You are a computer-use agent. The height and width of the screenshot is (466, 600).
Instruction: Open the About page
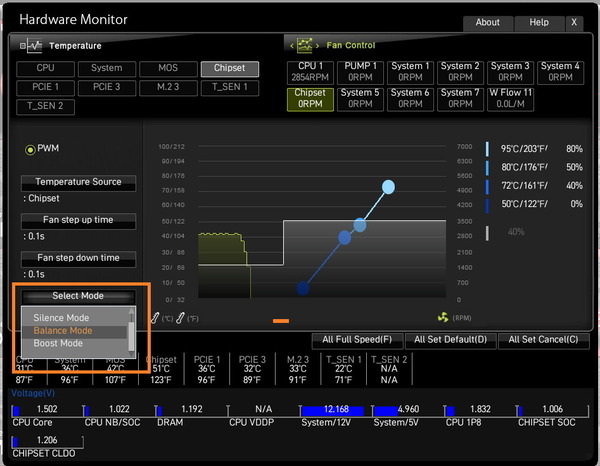pyautogui.click(x=488, y=23)
